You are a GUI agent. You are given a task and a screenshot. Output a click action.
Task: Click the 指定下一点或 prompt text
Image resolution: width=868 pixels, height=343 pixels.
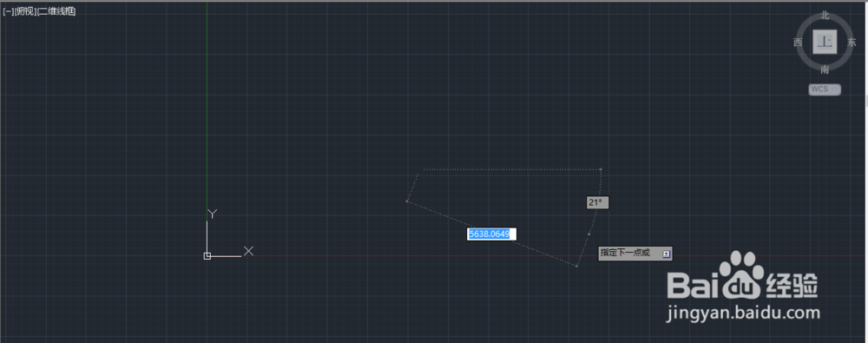[625, 254]
